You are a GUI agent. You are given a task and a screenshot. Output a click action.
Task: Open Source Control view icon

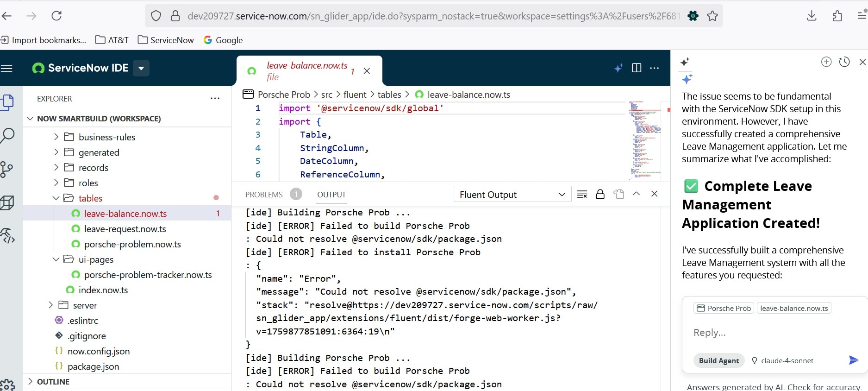pyautogui.click(x=7, y=170)
